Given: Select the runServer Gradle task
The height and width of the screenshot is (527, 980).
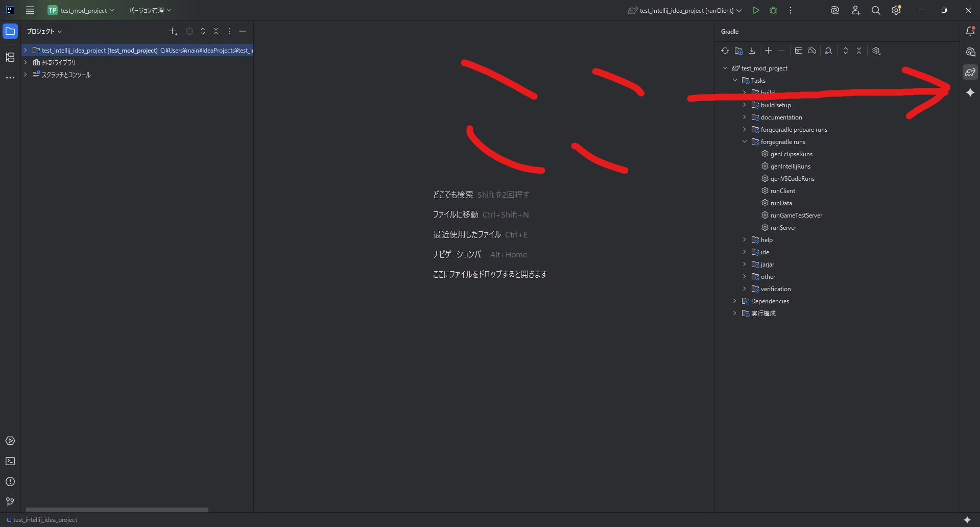Looking at the screenshot, I should point(783,228).
